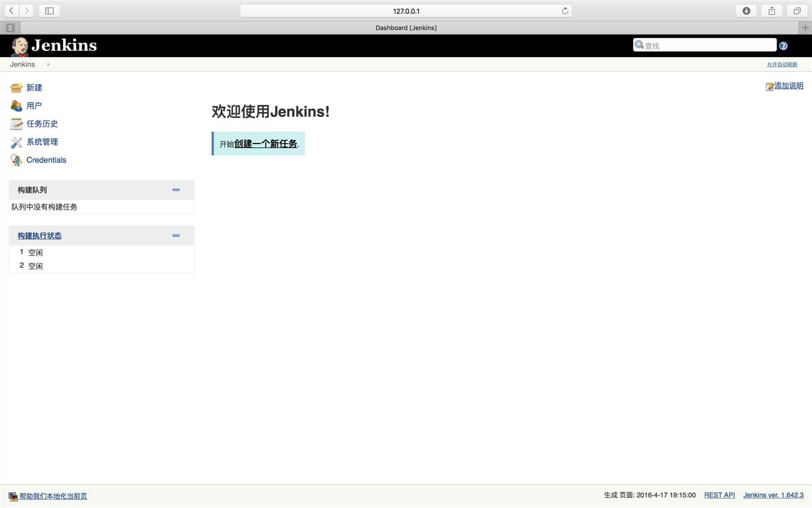Click the 队列中没有构建任务 queue text
The image size is (812, 508).
click(x=45, y=207)
